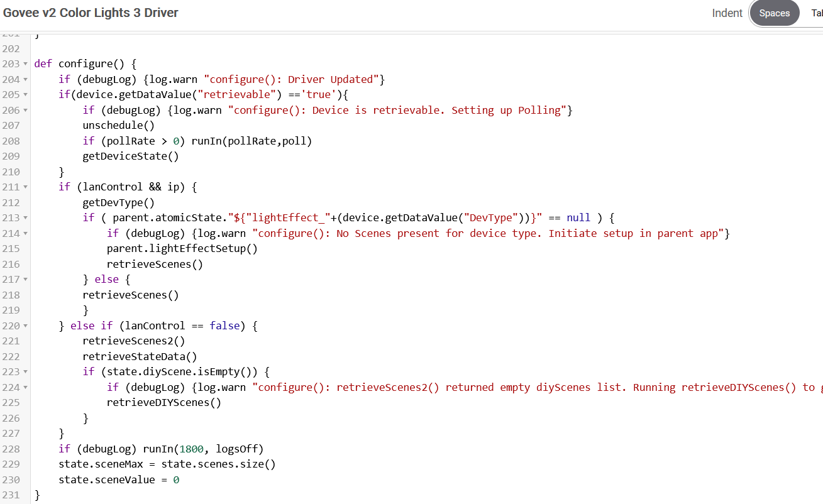Click runIn(1800, logsOff) on line 228
This screenshot has width=823, height=504.
click(x=203, y=449)
